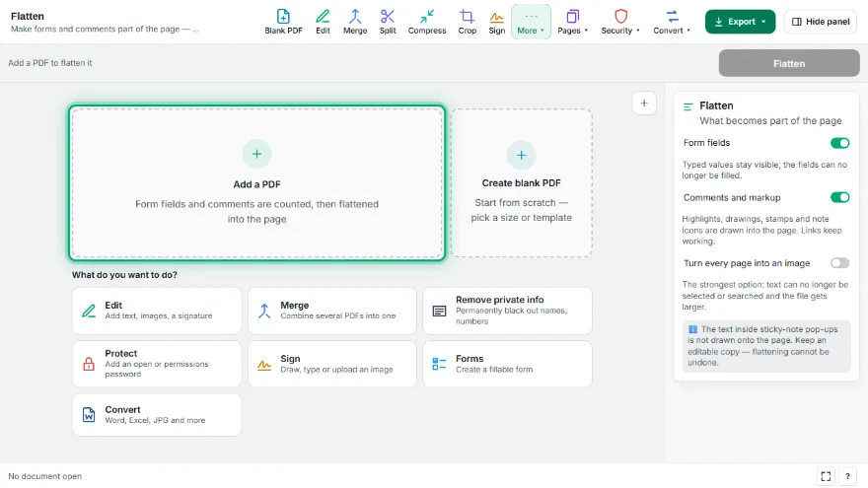Open the Forms fillable form card
This screenshot has height=488, width=868.
pos(508,364)
